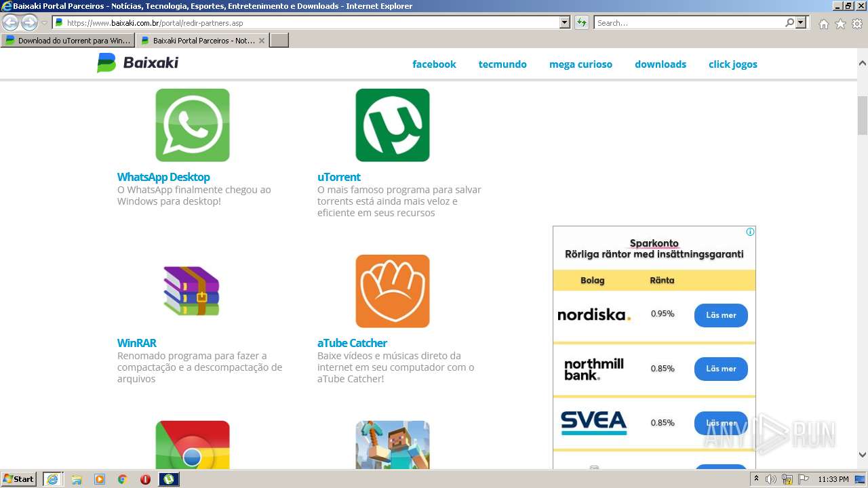The width and height of the screenshot is (868, 488).
Task: Open the browser Home icon
Action: click(x=823, y=24)
